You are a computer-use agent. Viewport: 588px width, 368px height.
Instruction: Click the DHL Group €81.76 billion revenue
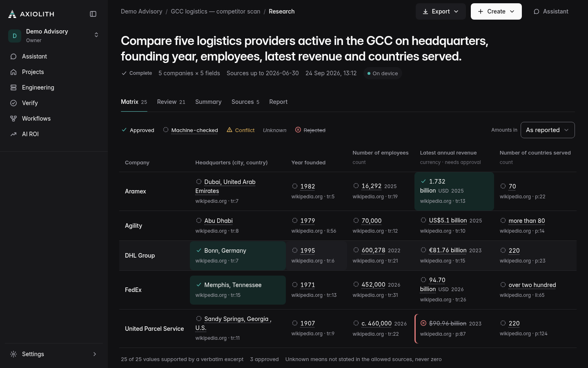tap(448, 250)
